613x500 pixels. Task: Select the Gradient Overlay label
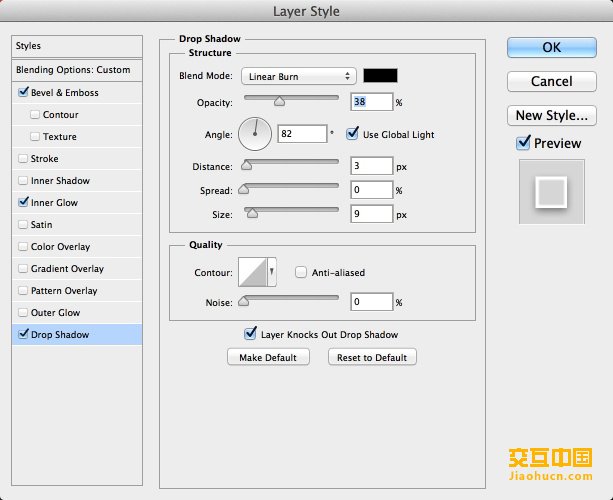coord(67,269)
